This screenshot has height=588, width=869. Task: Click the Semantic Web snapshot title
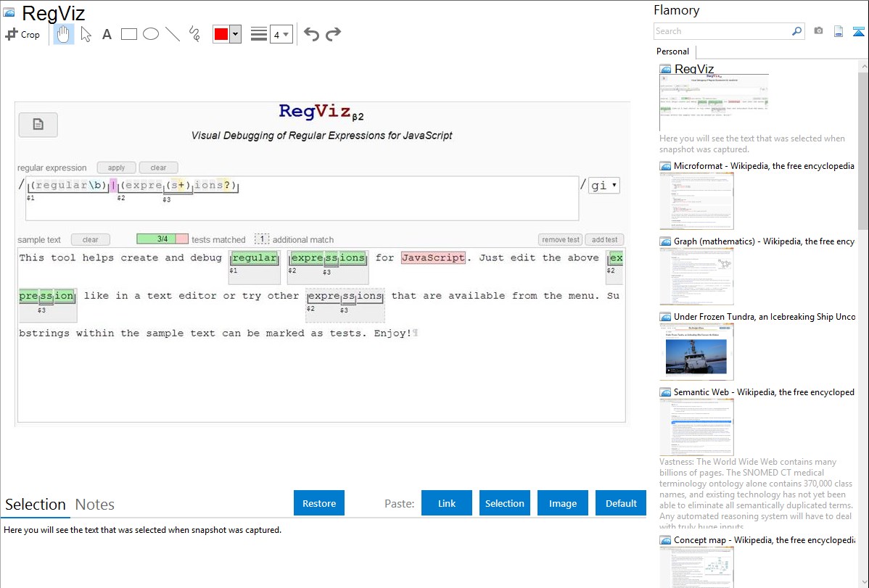point(764,392)
